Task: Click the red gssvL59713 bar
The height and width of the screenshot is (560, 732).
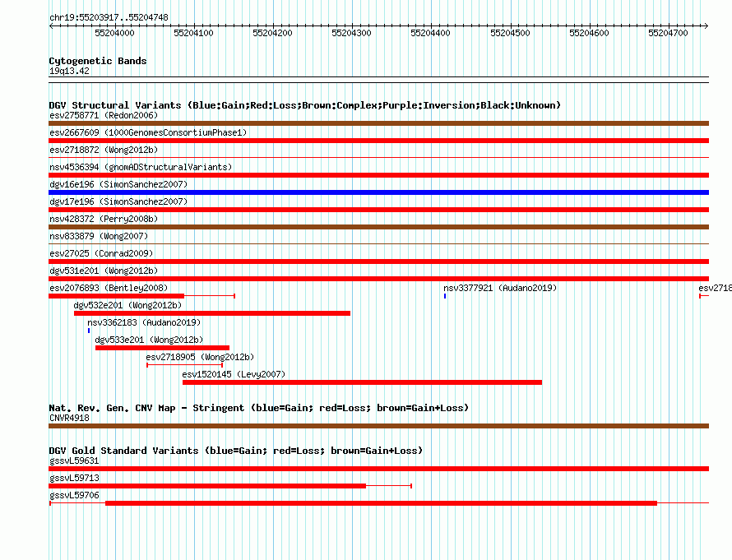Action: tap(207, 486)
